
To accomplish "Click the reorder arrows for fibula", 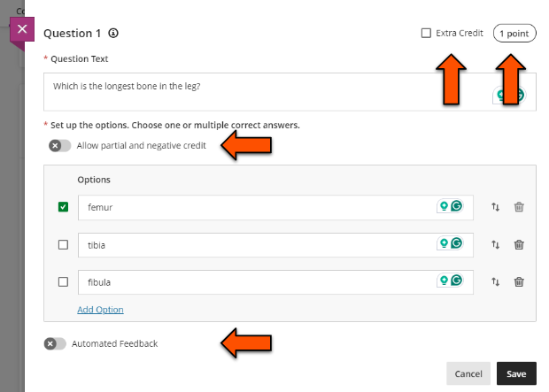I will (496, 281).
